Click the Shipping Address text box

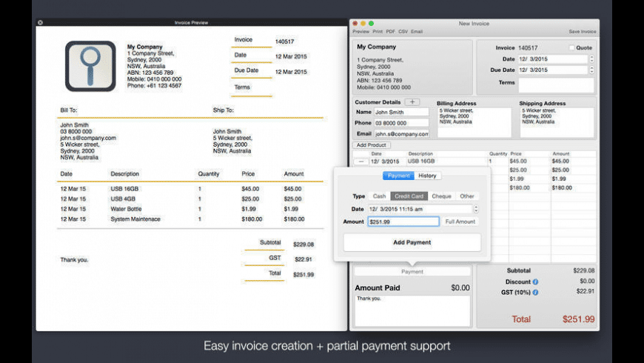click(x=557, y=122)
